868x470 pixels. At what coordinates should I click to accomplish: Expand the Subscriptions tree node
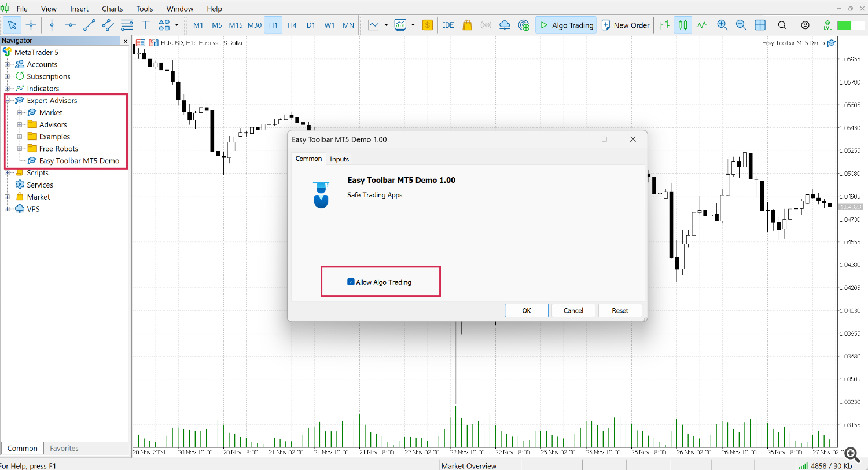click(x=8, y=76)
